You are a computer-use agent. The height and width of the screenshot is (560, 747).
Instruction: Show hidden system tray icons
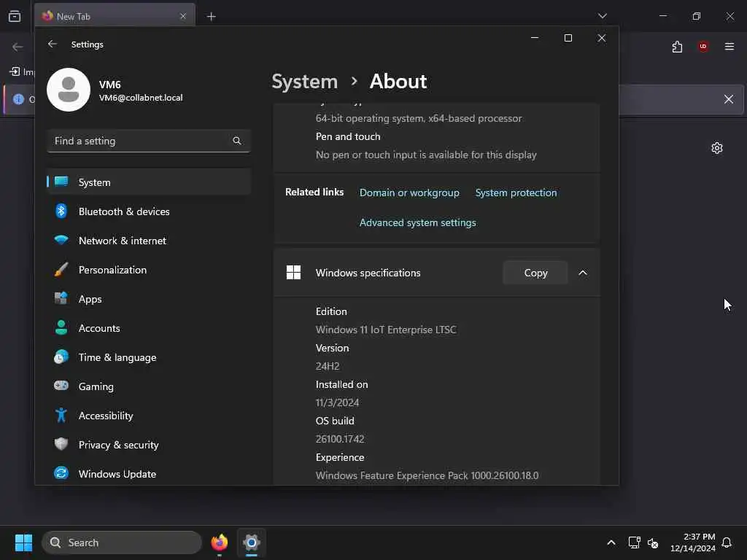click(x=611, y=542)
